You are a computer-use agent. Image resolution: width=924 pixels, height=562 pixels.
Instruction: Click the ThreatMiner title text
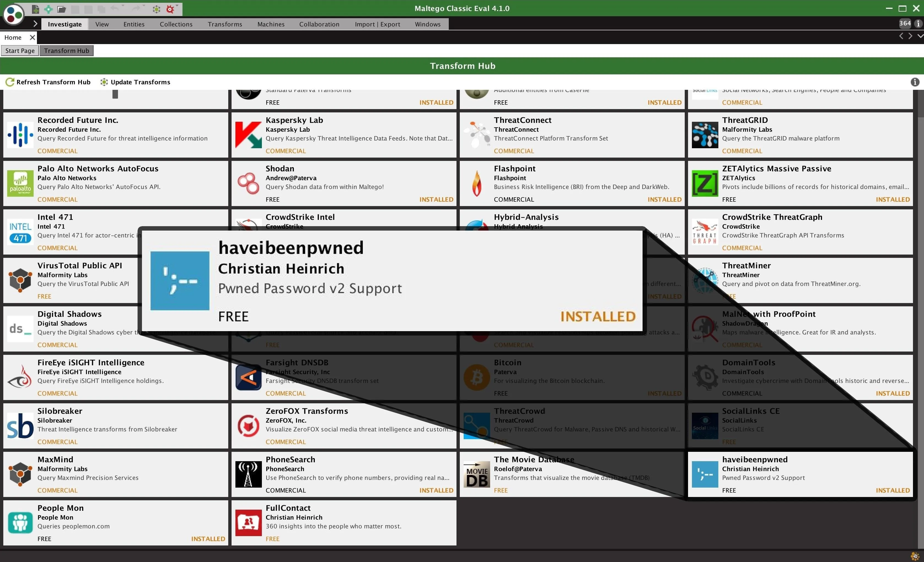746,265
